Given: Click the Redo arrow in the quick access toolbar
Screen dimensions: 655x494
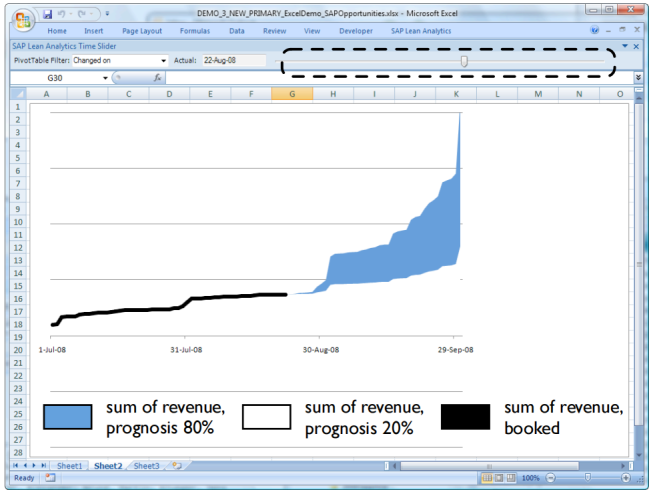Looking at the screenshot, I should pyautogui.click(x=81, y=14).
